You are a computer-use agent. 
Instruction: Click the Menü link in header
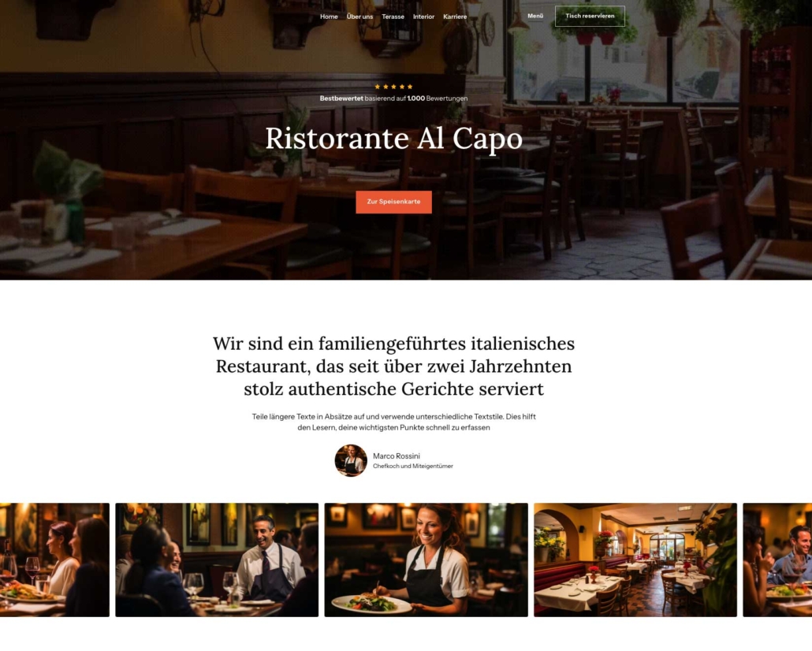point(535,16)
